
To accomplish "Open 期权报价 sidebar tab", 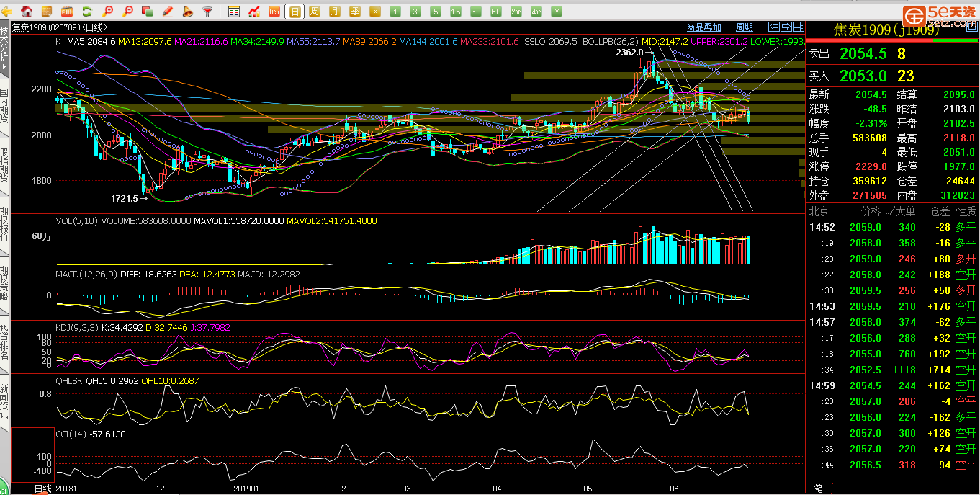I will coord(4,227).
